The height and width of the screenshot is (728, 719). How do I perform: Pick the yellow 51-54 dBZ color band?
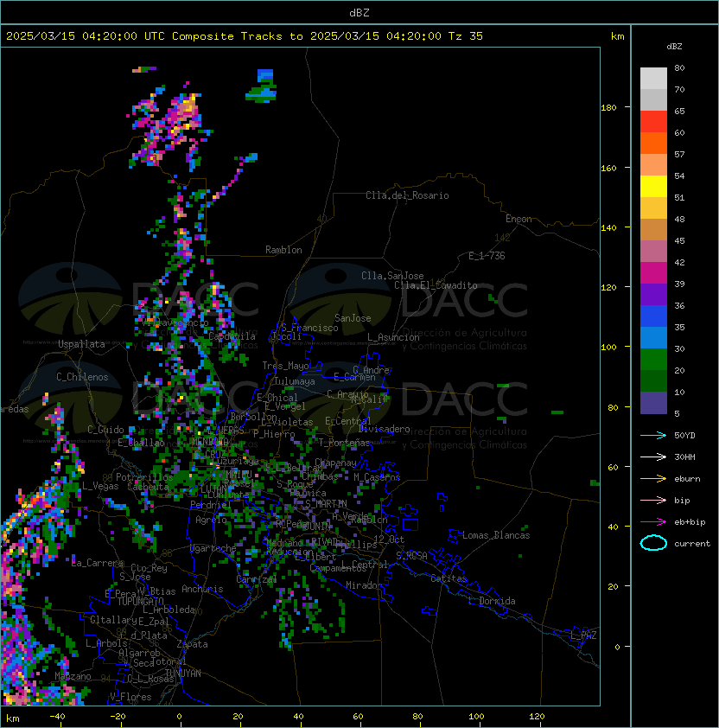tap(653, 186)
